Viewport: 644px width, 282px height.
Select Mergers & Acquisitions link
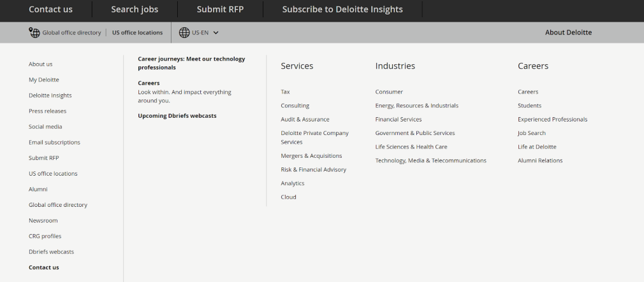pyautogui.click(x=311, y=156)
